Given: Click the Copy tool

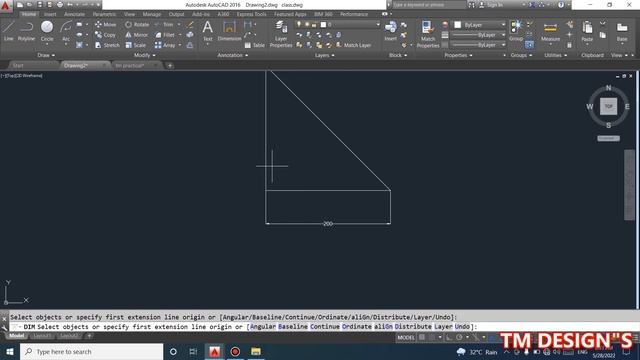Looking at the screenshot, I should [105, 35].
